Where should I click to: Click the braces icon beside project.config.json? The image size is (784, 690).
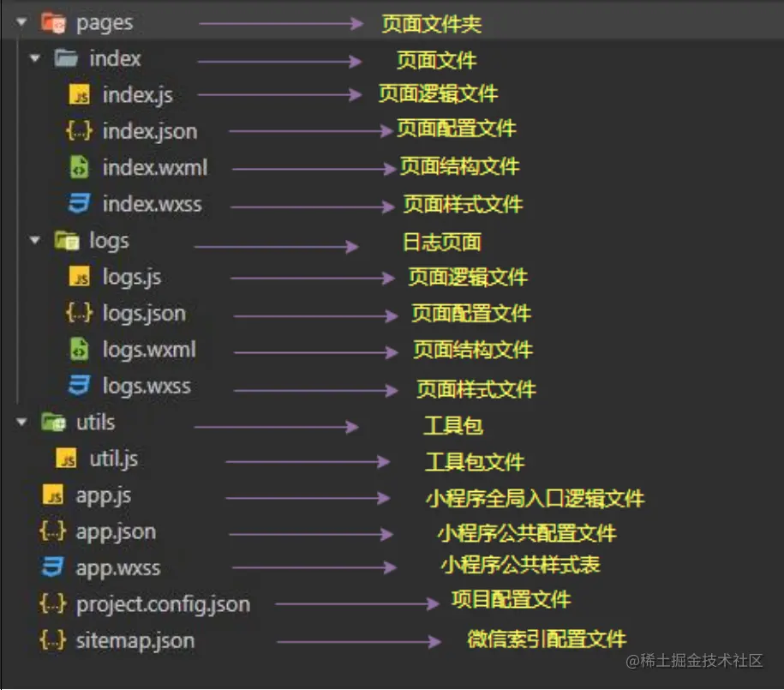(x=52, y=604)
